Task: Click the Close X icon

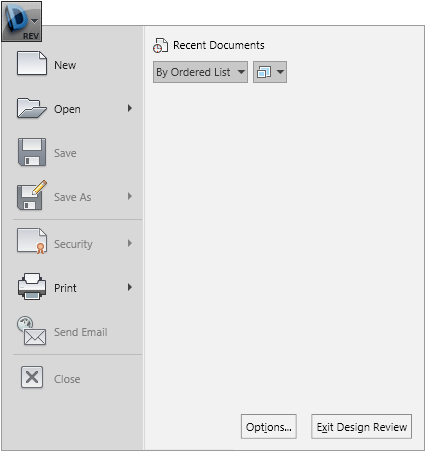Action: (x=32, y=377)
